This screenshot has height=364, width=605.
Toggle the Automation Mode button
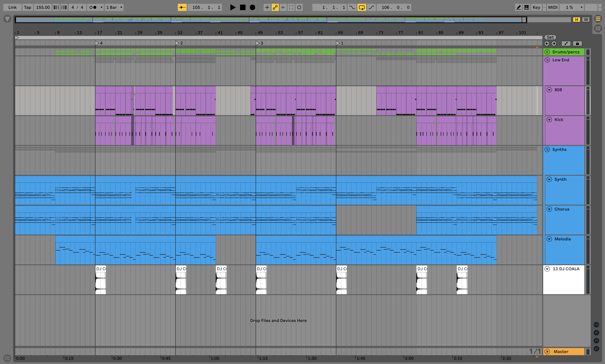click(x=566, y=44)
